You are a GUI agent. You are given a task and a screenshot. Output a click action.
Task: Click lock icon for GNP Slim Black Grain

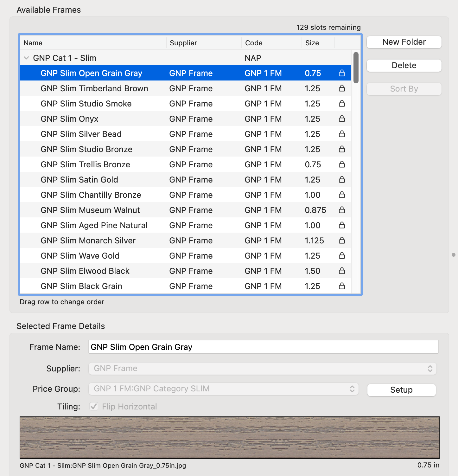click(342, 286)
